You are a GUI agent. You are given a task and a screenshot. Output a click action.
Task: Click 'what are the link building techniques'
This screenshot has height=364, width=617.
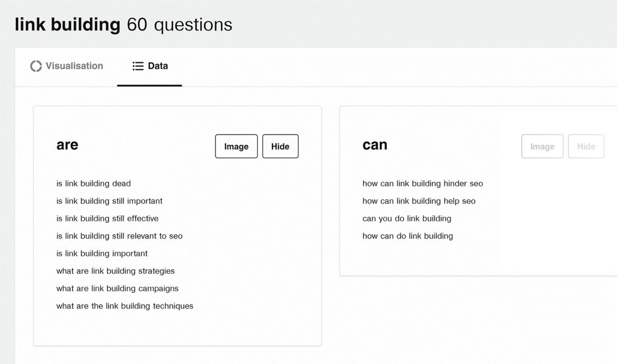click(x=125, y=306)
